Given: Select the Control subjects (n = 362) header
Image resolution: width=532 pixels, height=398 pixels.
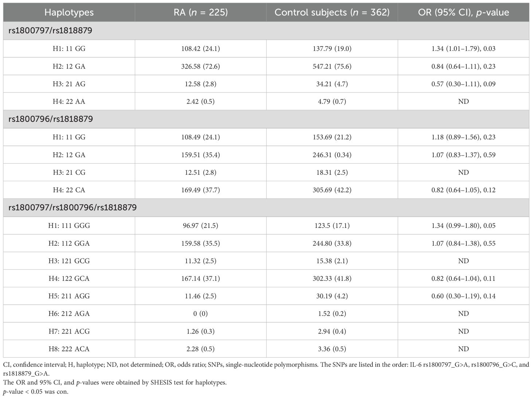Looking at the screenshot, I should pyautogui.click(x=332, y=12).
